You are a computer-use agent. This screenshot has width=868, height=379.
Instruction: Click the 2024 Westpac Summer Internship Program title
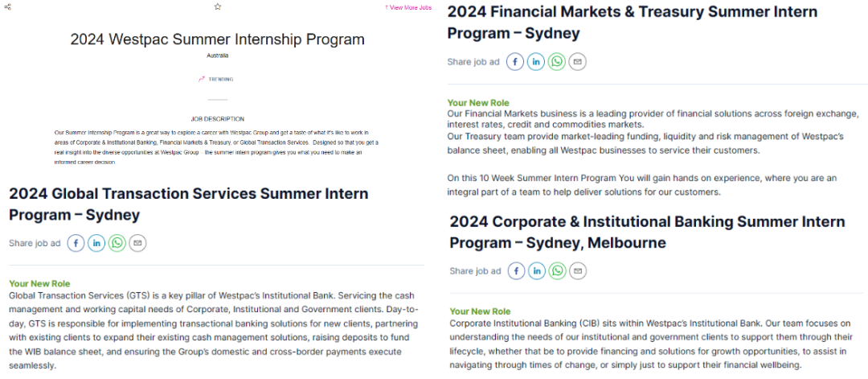coord(218,39)
